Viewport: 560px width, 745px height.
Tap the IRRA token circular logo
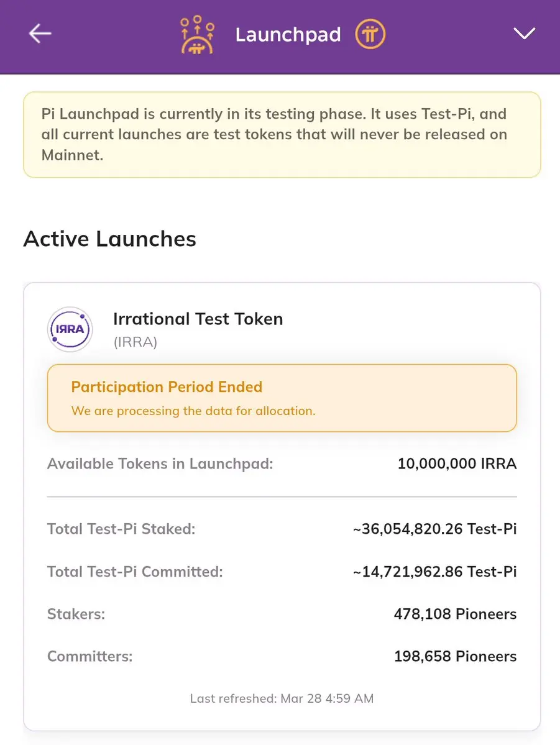tap(70, 329)
